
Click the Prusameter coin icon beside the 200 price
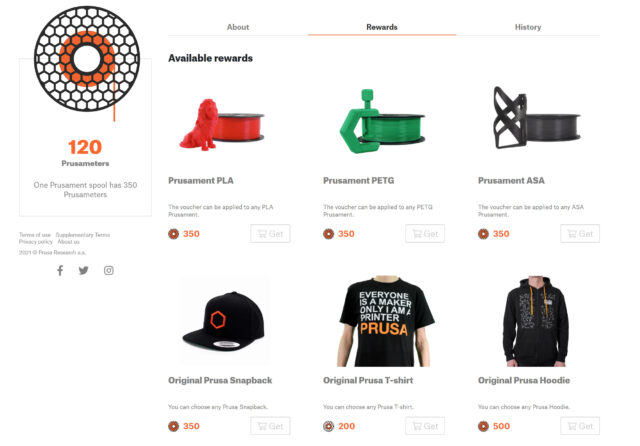329,426
